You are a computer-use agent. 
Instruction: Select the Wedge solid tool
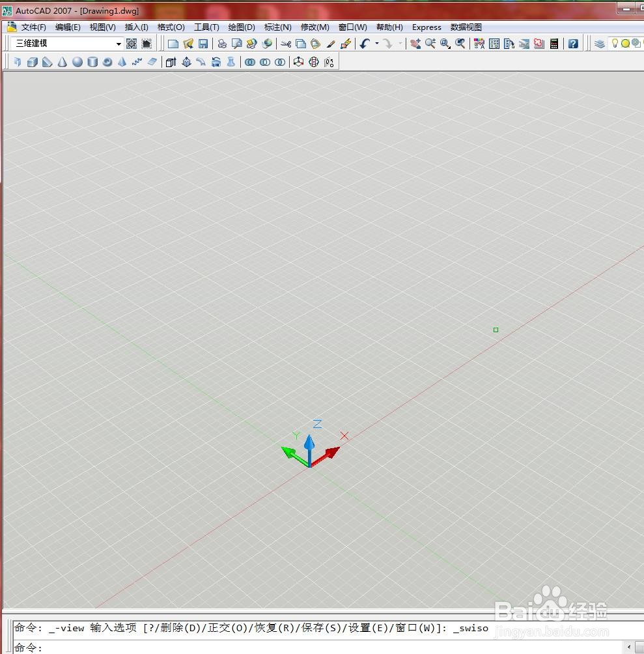pyautogui.click(x=47, y=62)
